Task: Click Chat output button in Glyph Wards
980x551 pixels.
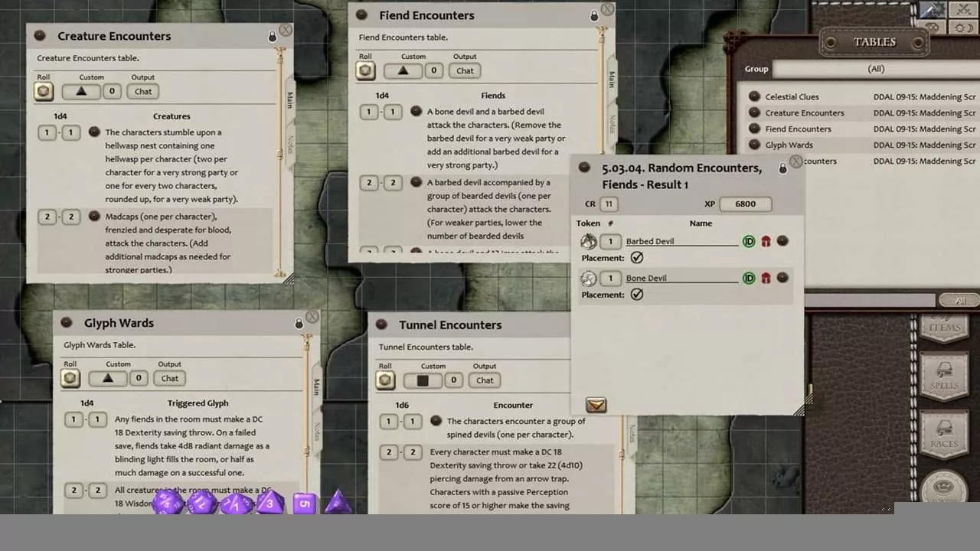Action: pos(170,378)
